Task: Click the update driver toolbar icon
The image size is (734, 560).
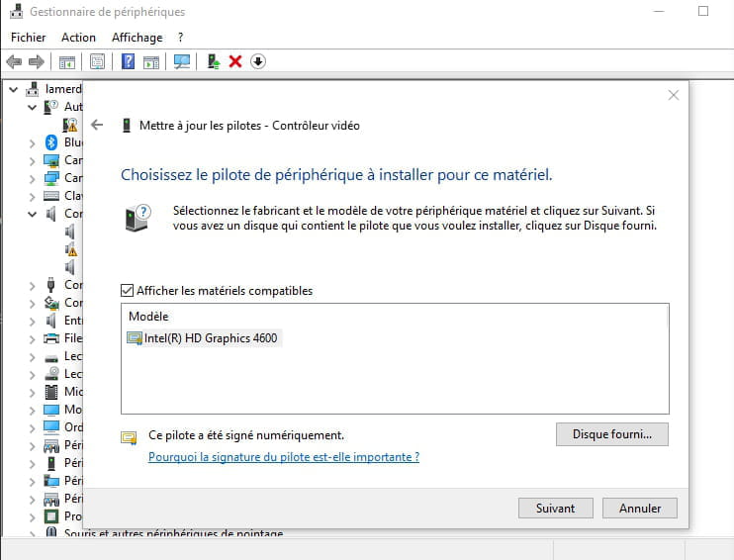Action: (214, 61)
